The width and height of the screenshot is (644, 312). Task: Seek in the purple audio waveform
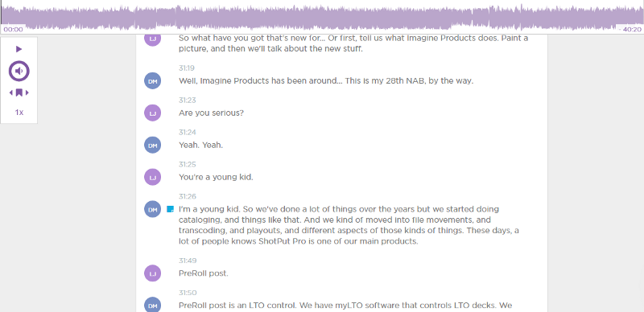pyautogui.click(x=322, y=17)
